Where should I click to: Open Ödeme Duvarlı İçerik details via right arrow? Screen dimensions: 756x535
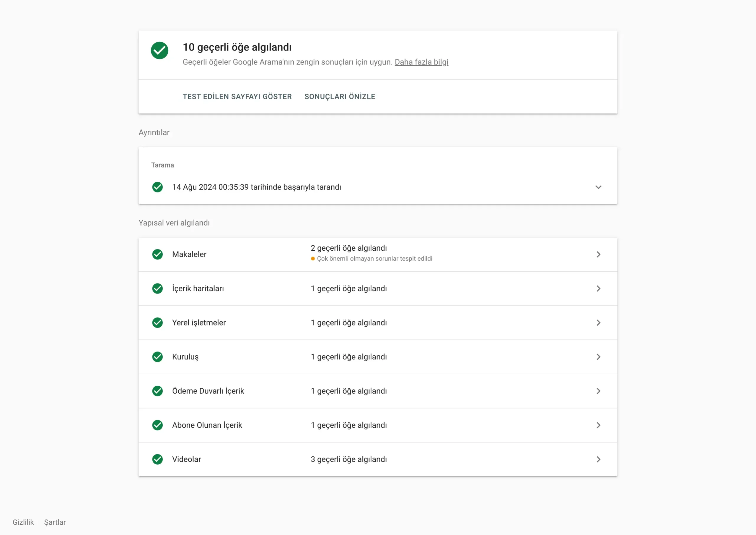click(599, 391)
